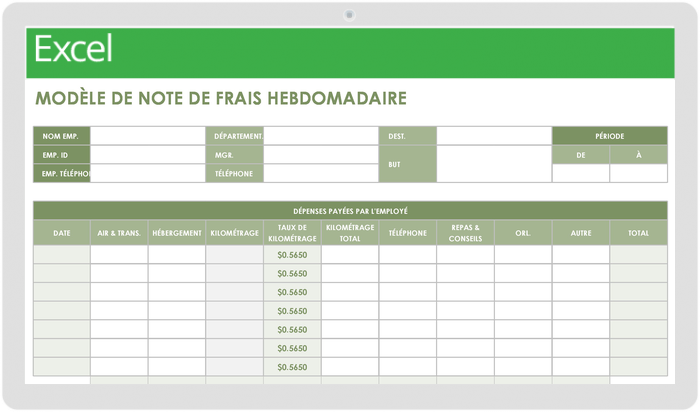This screenshot has height=412, width=700.
Task: Select the MGR. value cell
Action: click(321, 155)
